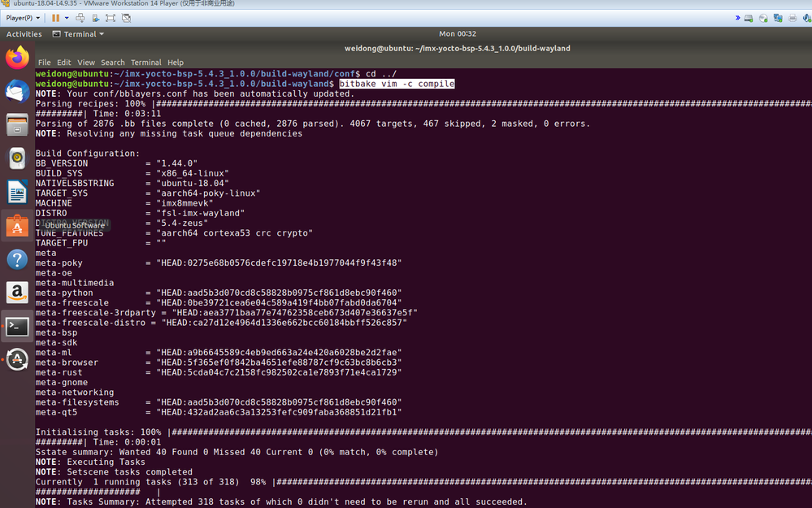Click Send Ctrl+Alt+Del keyboard icon

[80, 18]
